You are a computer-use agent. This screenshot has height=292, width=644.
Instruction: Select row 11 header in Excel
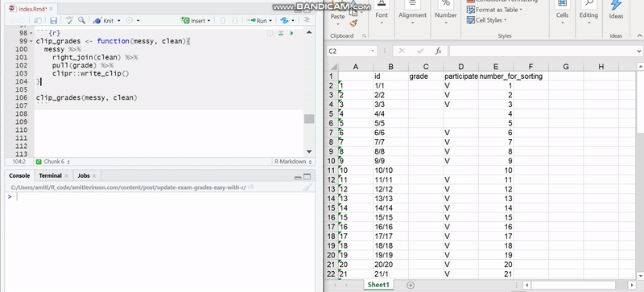point(332,170)
